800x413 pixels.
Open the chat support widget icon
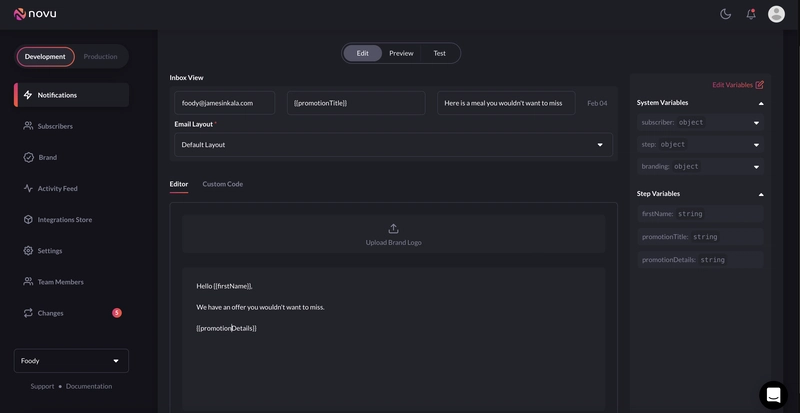pyautogui.click(x=773, y=395)
